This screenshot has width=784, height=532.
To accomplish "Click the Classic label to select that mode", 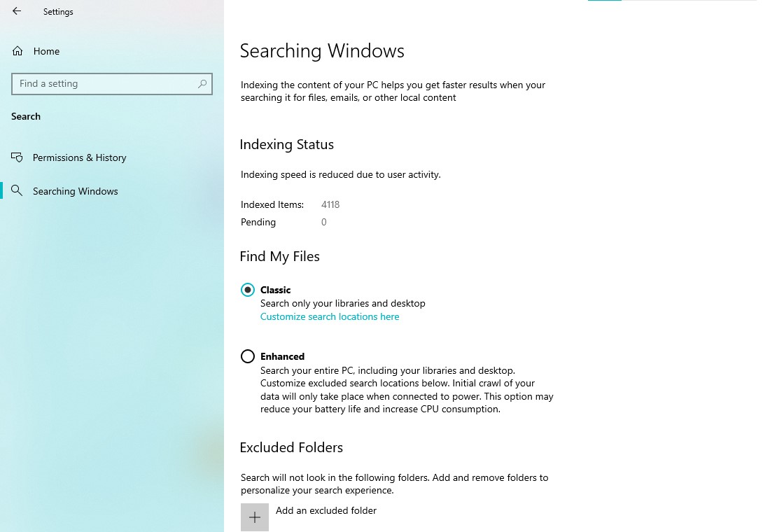I will tap(275, 290).
